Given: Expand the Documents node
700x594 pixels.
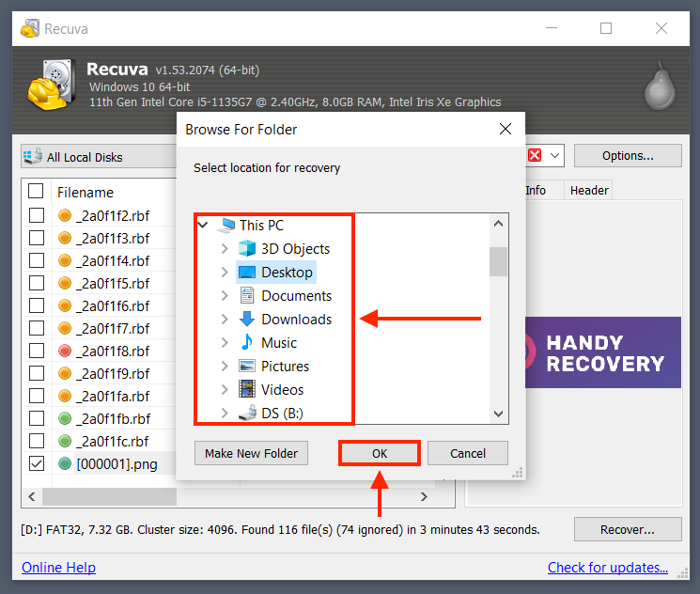Looking at the screenshot, I should coord(225,295).
